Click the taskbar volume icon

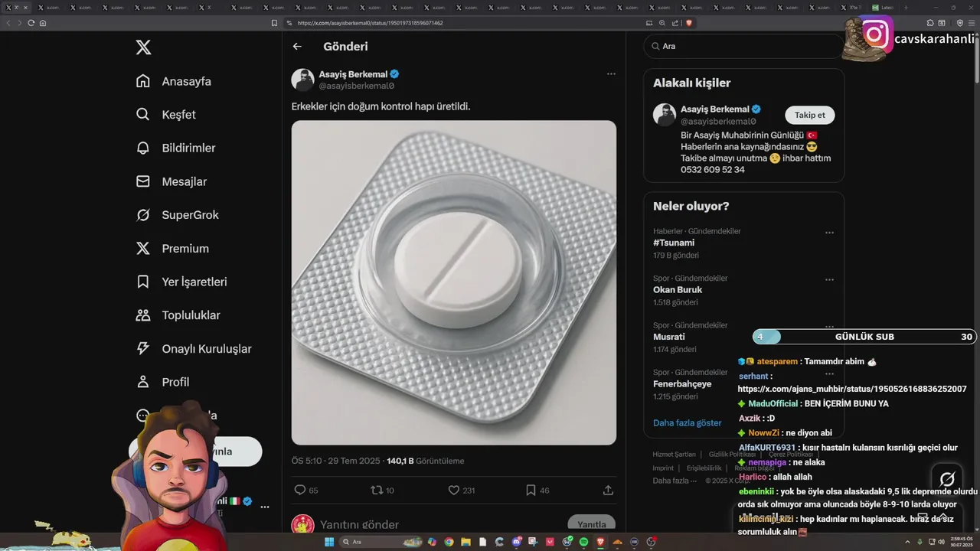pyautogui.click(x=941, y=542)
